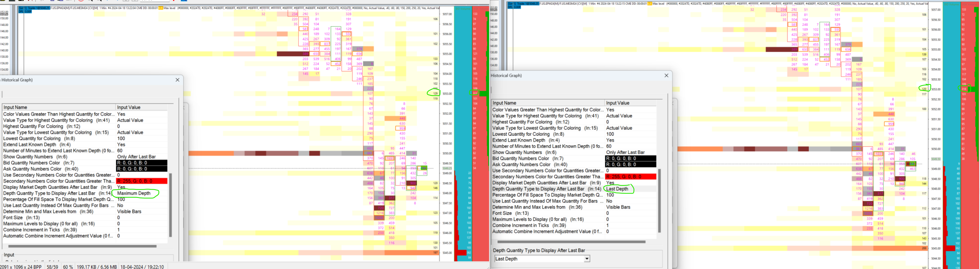Click the '58/59' image counter in status bar

(52, 267)
